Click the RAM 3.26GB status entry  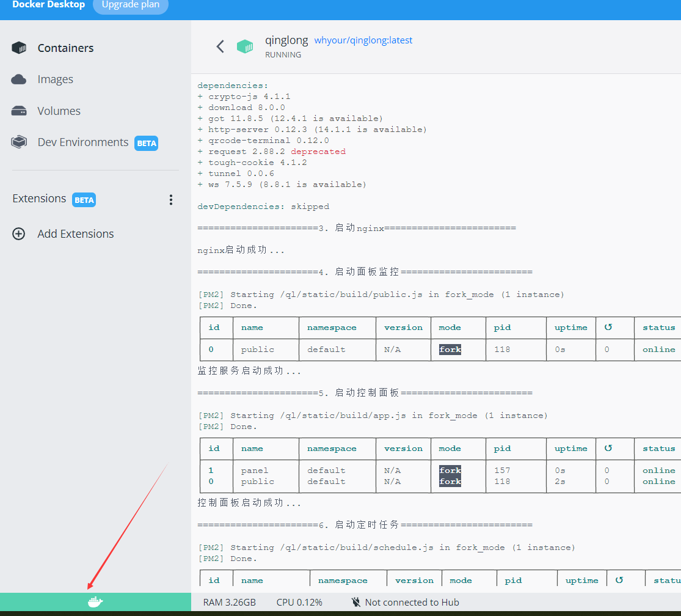[229, 602]
